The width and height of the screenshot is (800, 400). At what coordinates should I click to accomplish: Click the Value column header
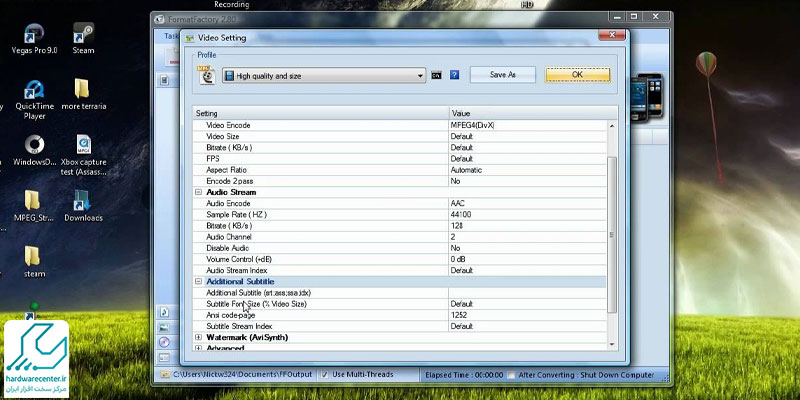coord(533,113)
